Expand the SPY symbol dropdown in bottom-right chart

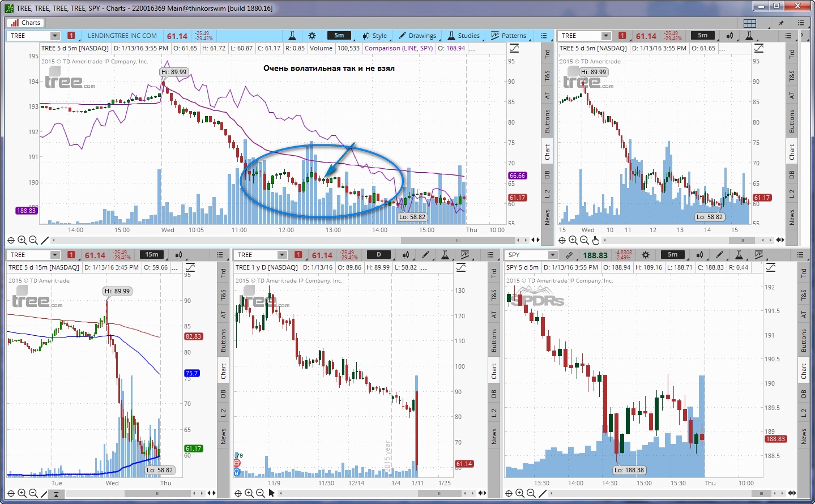tap(553, 255)
